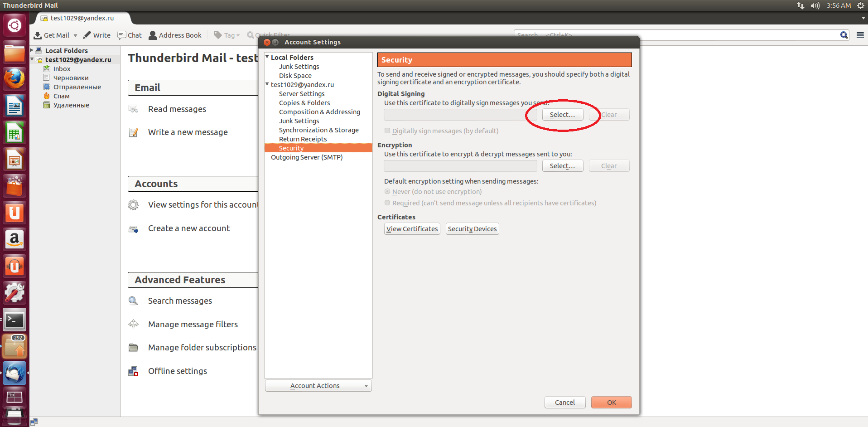Expand Local Folders in the main sidebar
Screen dimensions: 868x427
[x=32, y=50]
